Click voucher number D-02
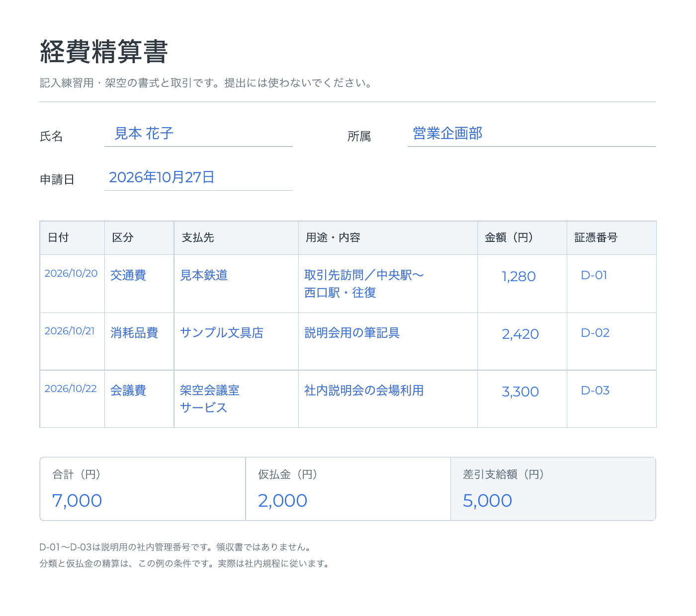The width and height of the screenshot is (696, 616). pyautogui.click(x=595, y=333)
